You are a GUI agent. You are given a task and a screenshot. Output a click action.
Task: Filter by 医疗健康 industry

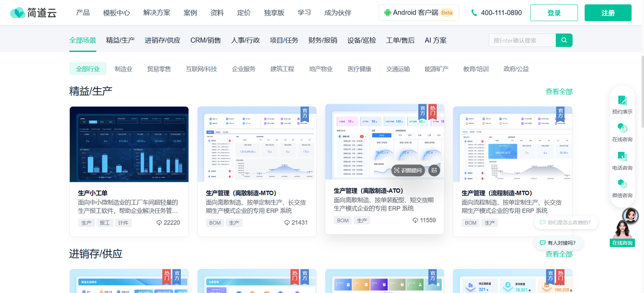(x=359, y=69)
